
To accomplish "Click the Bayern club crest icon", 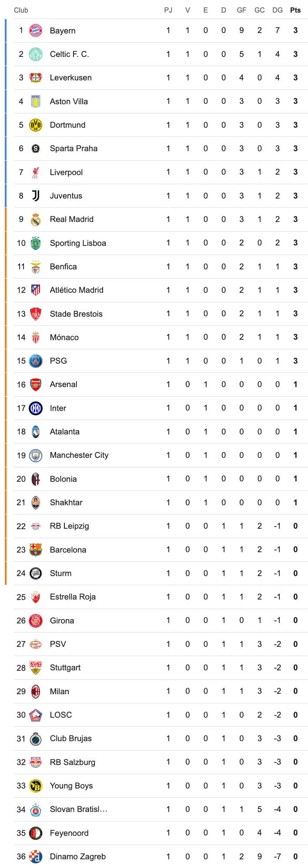I will pyautogui.click(x=36, y=30).
